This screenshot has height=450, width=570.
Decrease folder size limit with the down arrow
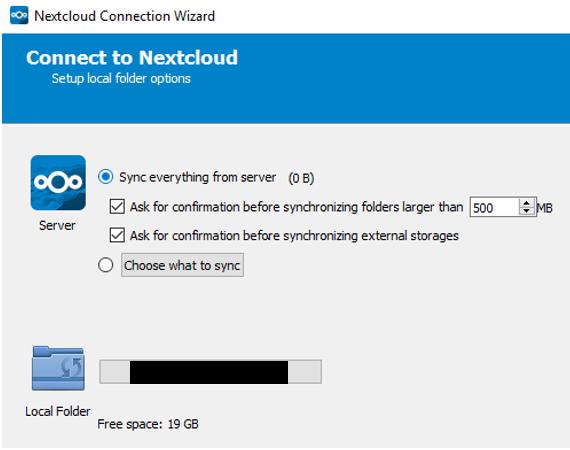(526, 211)
